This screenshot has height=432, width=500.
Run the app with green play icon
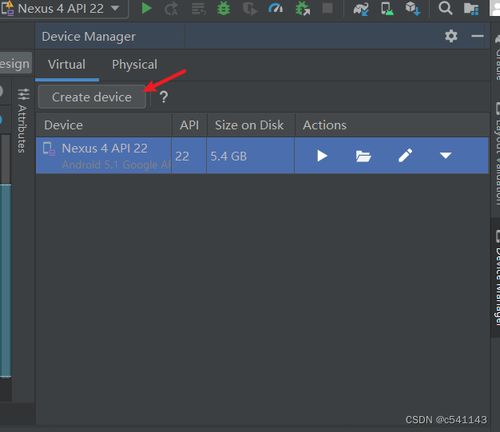click(146, 8)
